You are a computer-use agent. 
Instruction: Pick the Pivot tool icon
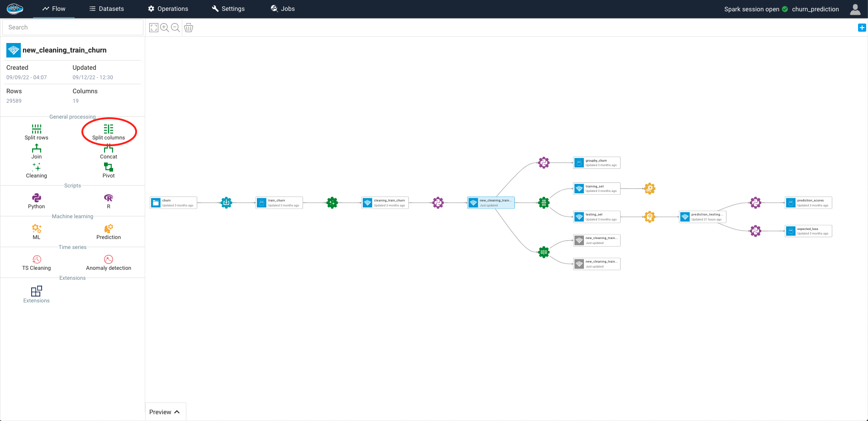[109, 170]
